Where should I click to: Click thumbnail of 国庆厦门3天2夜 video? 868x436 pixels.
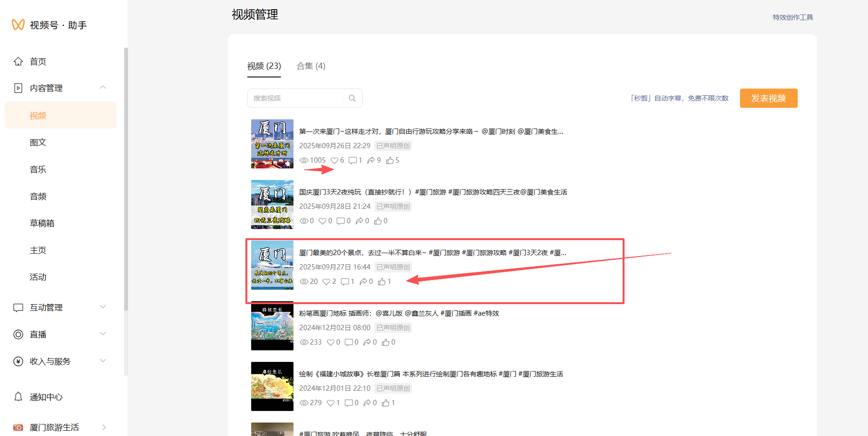(x=272, y=205)
